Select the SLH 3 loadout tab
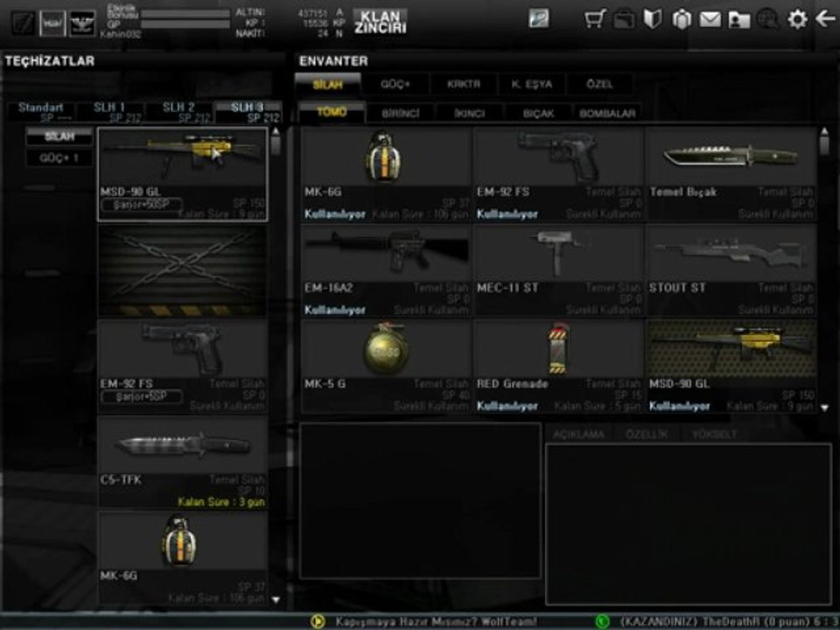Screen dimensions: 840x630 (248, 112)
